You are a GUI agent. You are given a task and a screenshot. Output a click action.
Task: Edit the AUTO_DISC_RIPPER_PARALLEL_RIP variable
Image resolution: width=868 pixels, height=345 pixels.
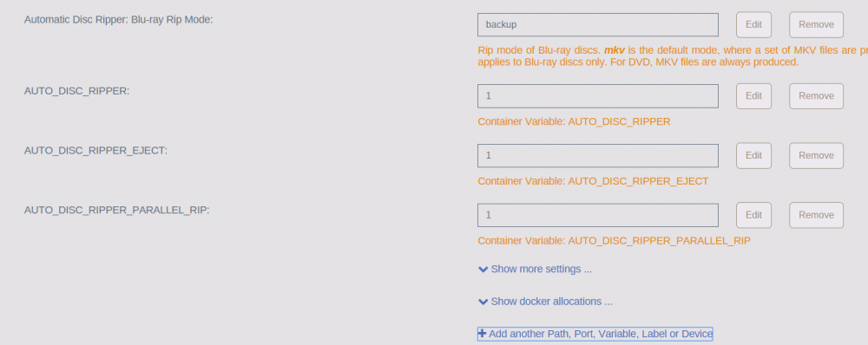pos(753,215)
